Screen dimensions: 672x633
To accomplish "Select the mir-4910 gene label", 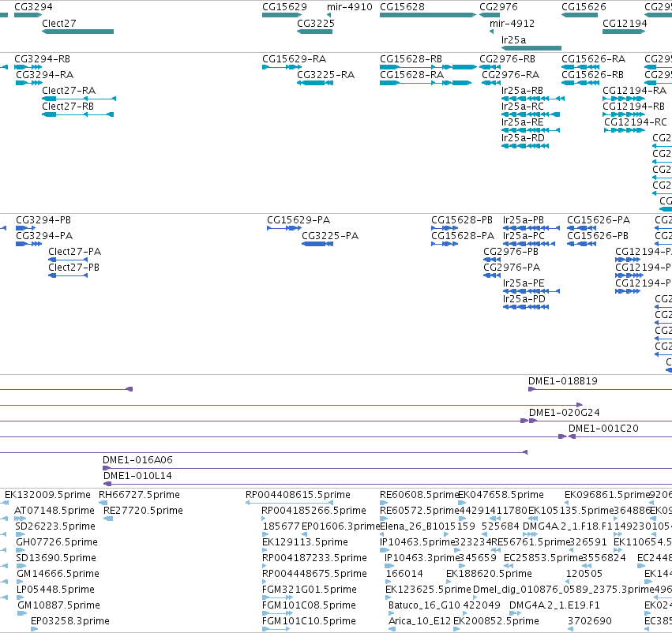I will pyautogui.click(x=349, y=7).
